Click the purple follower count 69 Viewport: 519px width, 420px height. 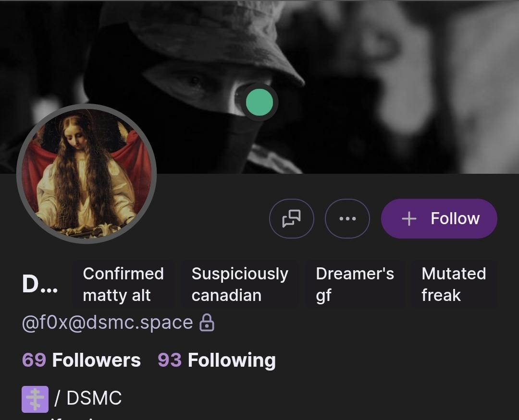(x=34, y=360)
